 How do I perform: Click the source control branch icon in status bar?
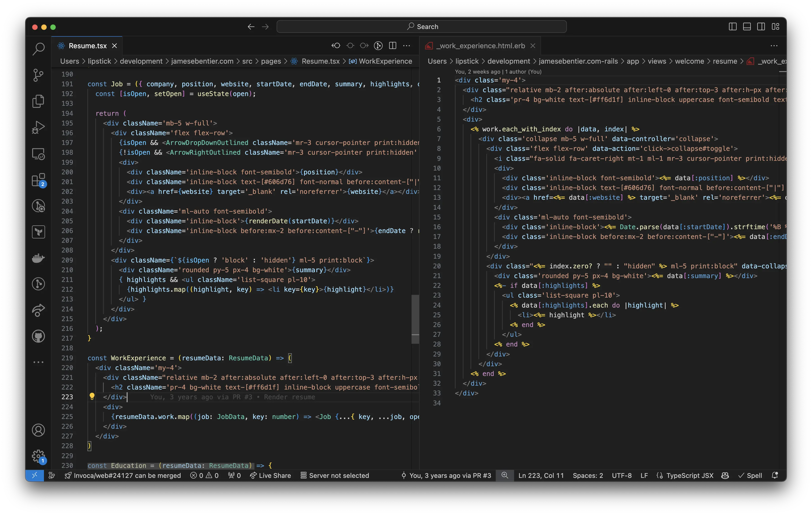click(52, 475)
